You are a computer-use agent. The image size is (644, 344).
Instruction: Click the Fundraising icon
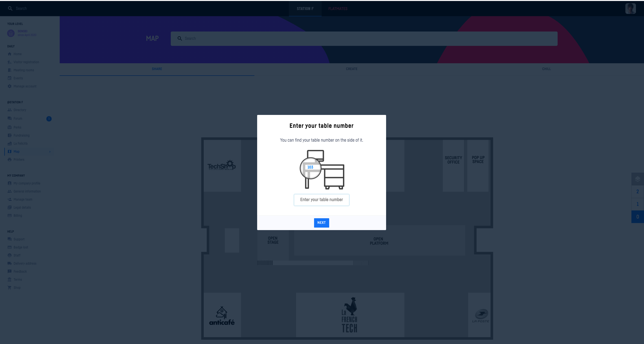click(x=10, y=135)
